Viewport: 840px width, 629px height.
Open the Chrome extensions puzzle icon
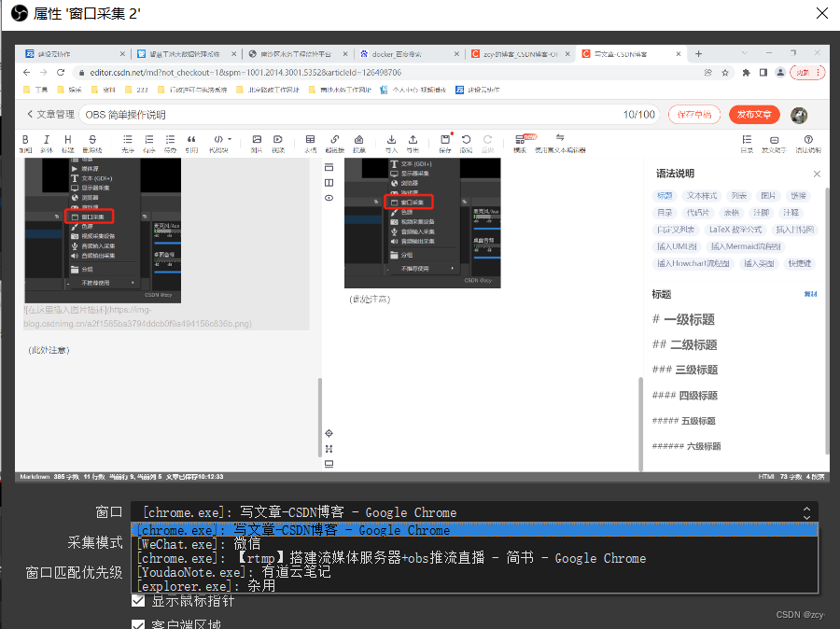746,73
